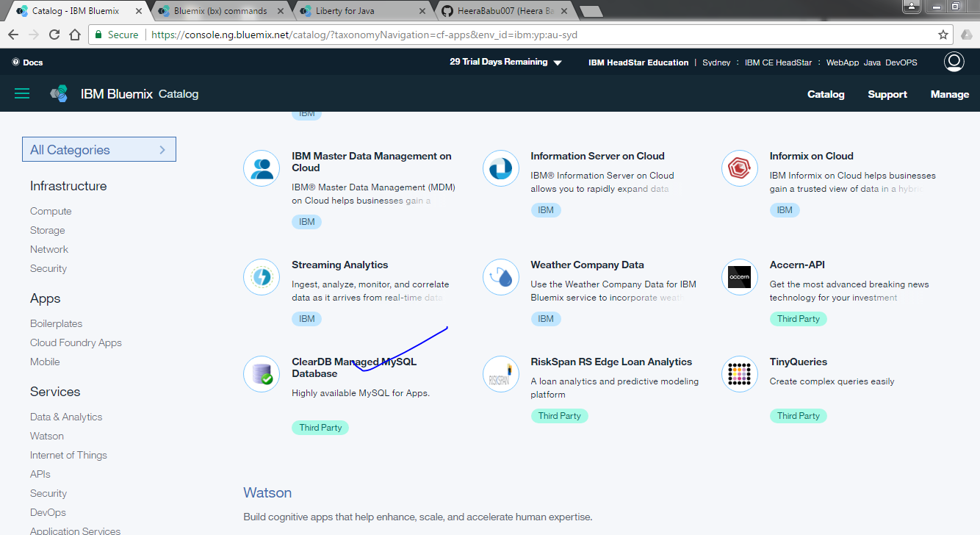The height and width of the screenshot is (535, 980).
Task: Open the ClearDB Managed MySQL Database title
Action: coord(354,367)
